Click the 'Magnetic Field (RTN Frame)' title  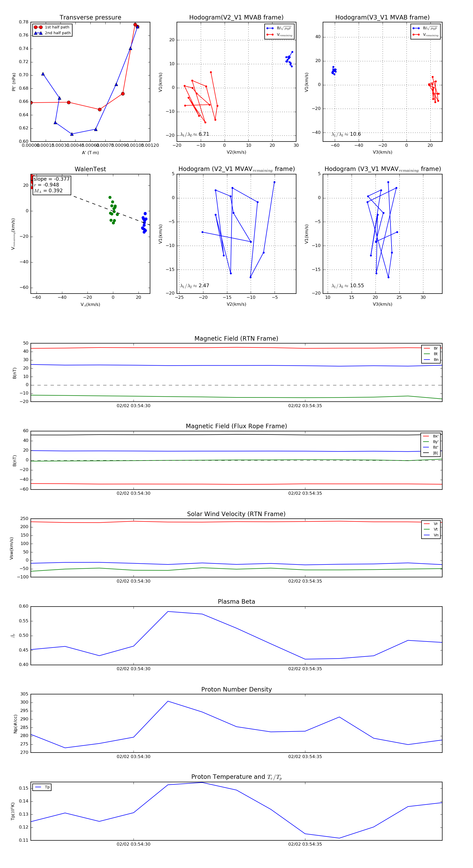tap(236, 339)
